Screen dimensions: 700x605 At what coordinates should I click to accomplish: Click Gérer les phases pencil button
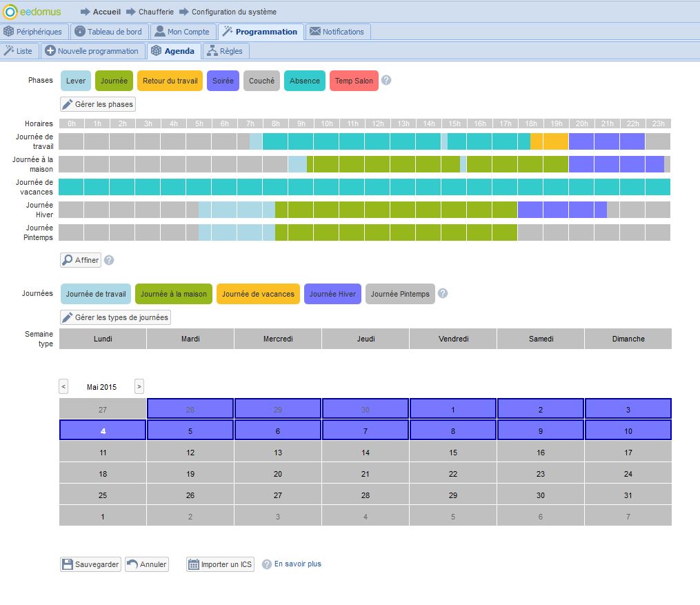(x=98, y=104)
